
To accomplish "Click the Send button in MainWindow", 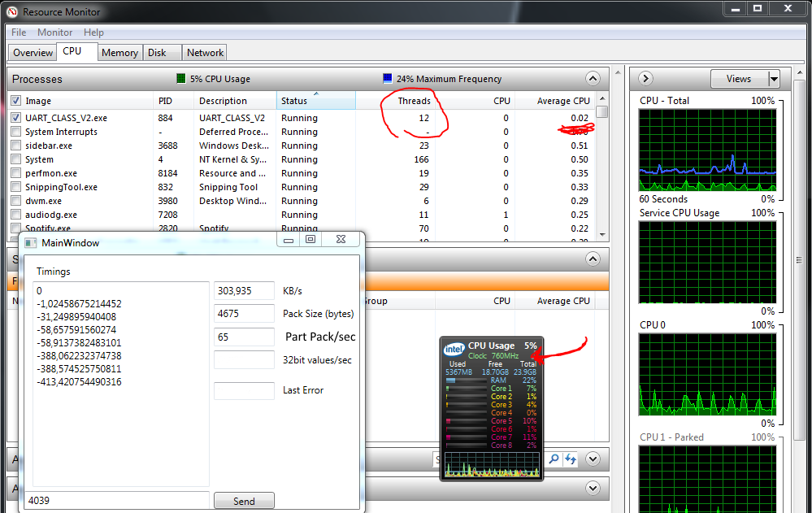I will click(244, 501).
